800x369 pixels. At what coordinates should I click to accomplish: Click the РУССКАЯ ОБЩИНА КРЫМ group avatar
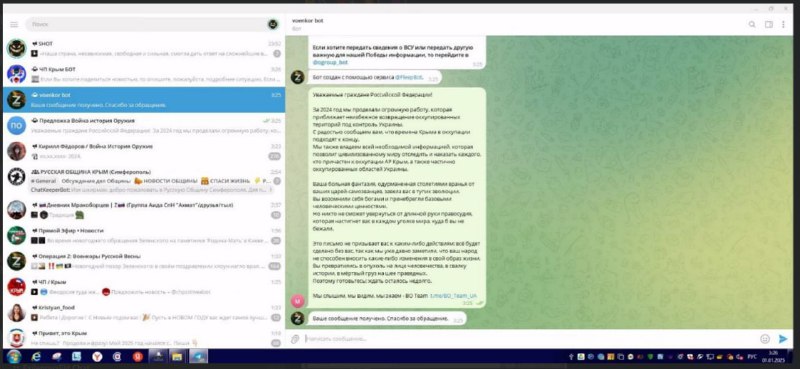(16, 177)
